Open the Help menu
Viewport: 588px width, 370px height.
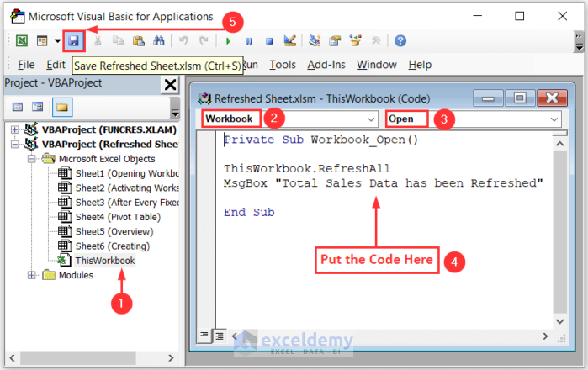click(420, 65)
